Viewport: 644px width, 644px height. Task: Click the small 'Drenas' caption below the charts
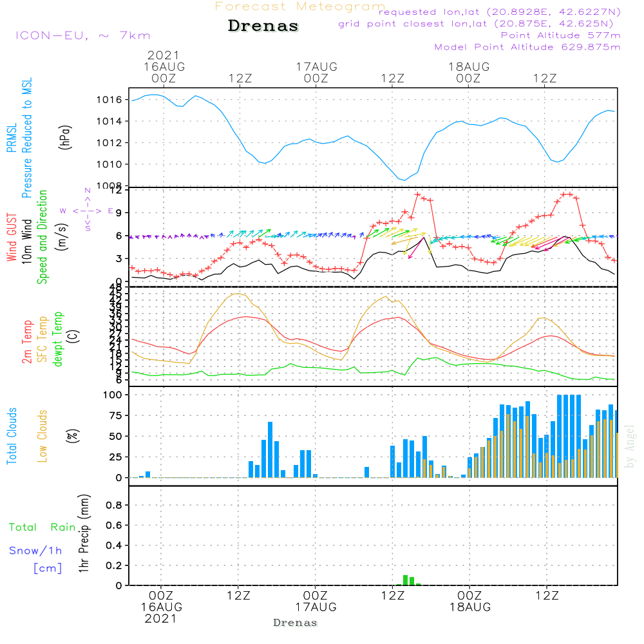[x=296, y=623]
